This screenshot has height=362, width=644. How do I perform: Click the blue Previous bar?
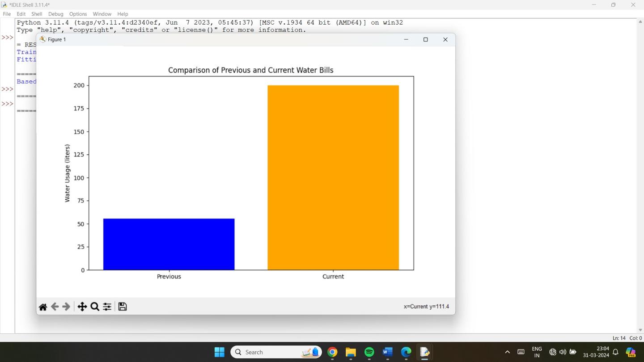coord(169,244)
